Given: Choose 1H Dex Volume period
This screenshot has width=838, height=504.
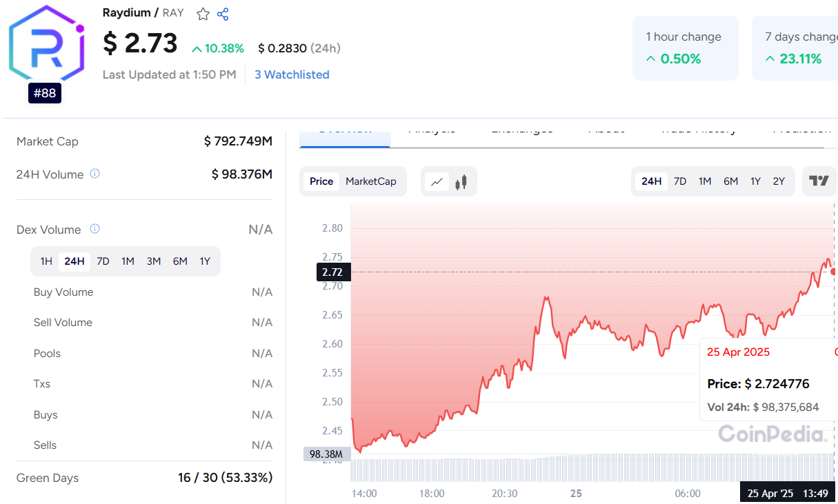Looking at the screenshot, I should coord(46,261).
